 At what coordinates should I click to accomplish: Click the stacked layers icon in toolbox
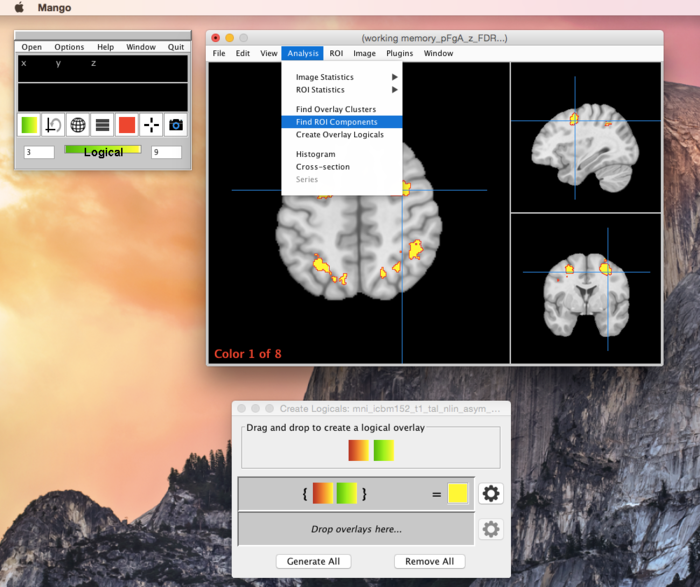click(102, 125)
